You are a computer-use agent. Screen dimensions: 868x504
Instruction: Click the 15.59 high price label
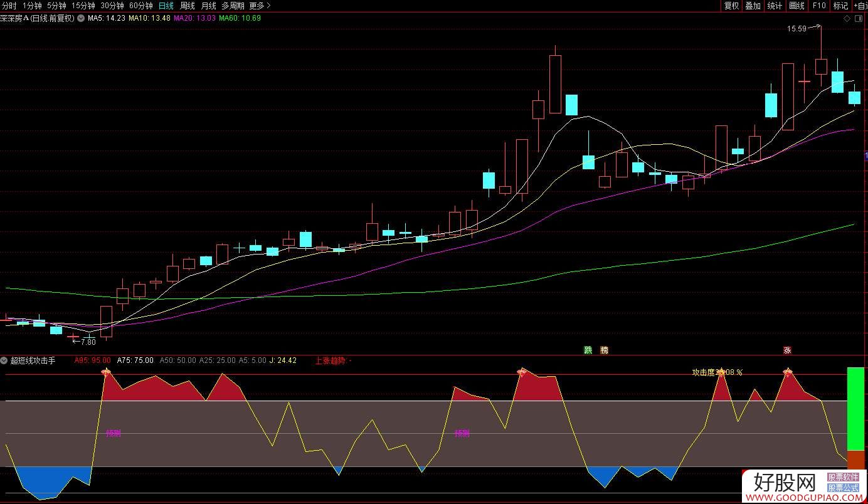[797, 29]
